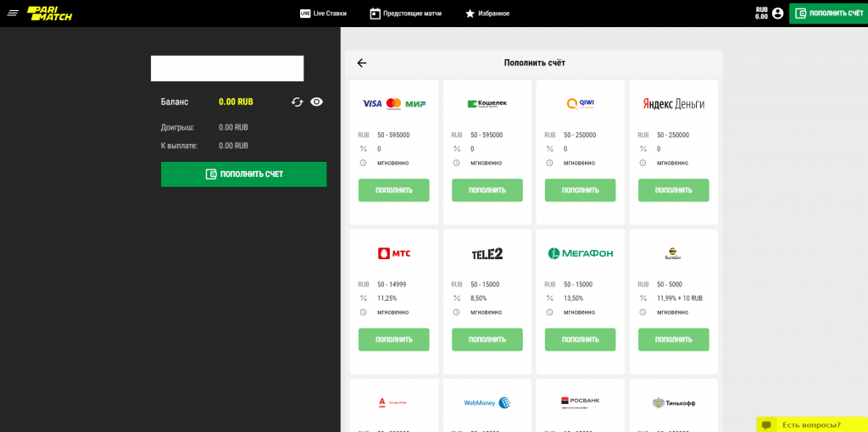Click ПОПОЛНИТЬ under Кошелек card
The image size is (868, 432).
(x=487, y=191)
